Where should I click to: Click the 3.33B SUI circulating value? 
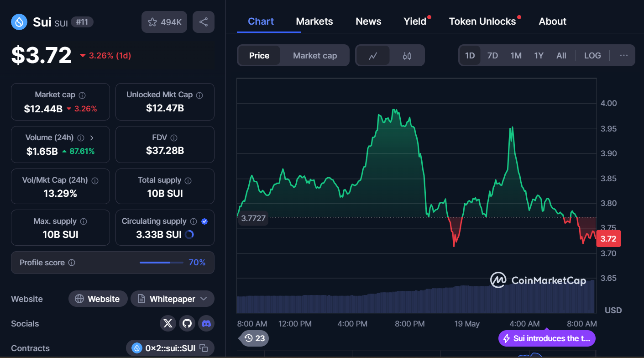click(x=159, y=235)
